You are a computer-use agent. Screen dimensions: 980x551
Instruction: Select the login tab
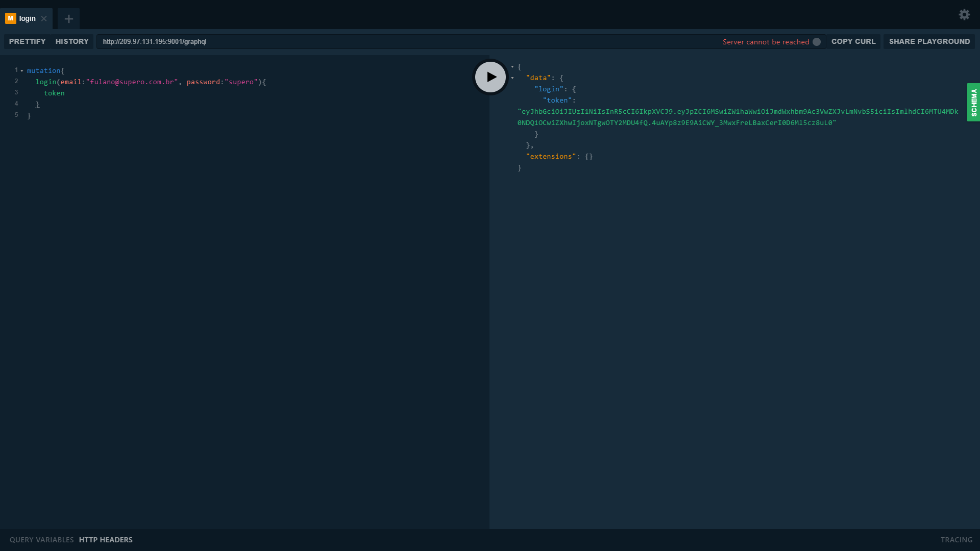click(x=28, y=19)
